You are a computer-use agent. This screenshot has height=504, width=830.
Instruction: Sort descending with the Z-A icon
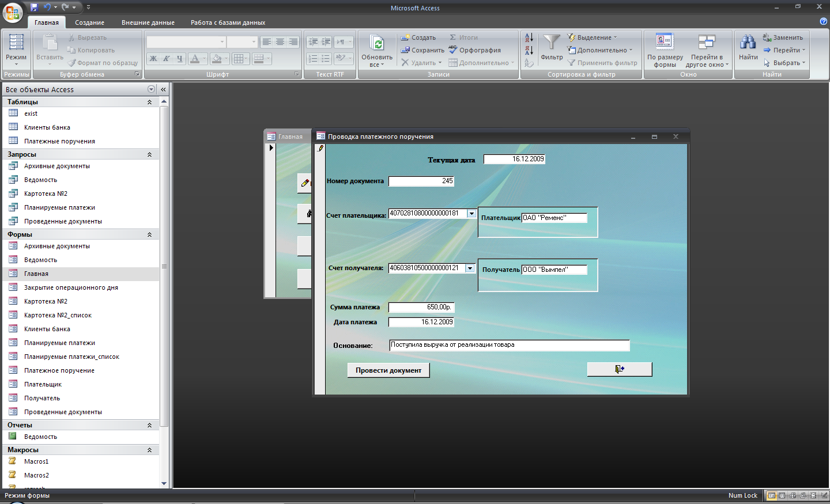click(x=529, y=50)
